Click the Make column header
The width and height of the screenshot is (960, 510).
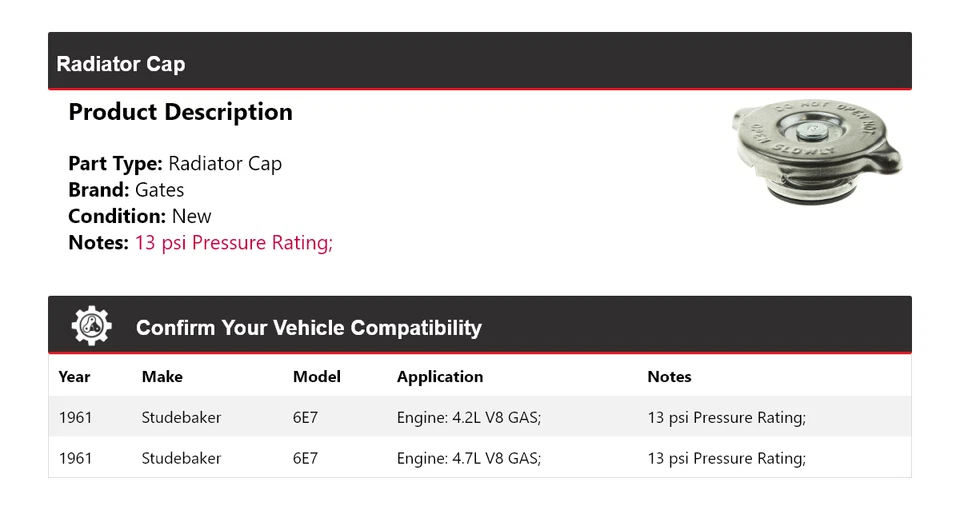[x=162, y=377]
